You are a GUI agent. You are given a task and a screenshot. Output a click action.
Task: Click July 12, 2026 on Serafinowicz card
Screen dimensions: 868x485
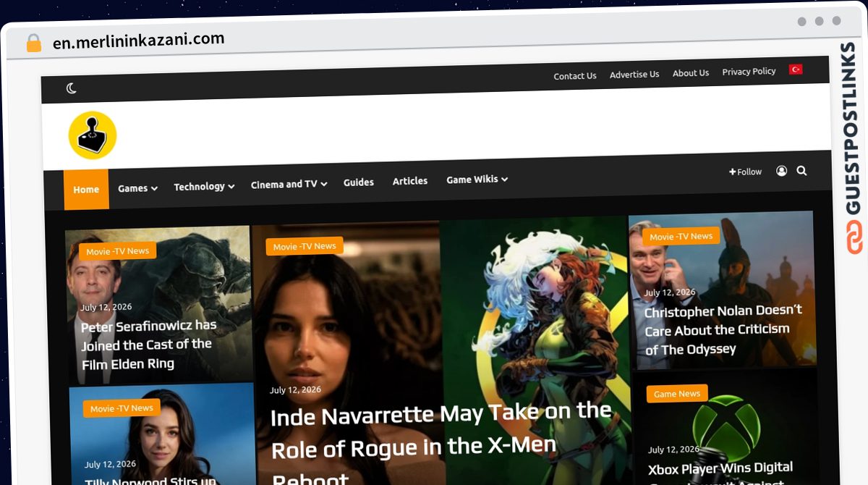(106, 307)
